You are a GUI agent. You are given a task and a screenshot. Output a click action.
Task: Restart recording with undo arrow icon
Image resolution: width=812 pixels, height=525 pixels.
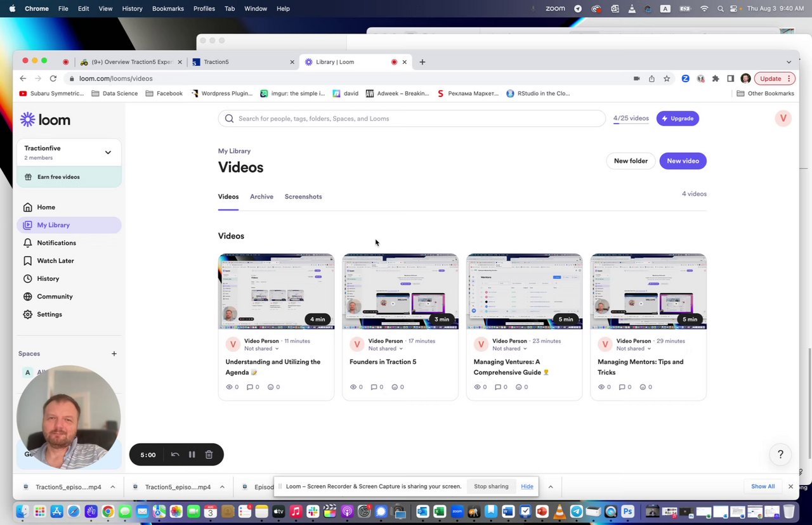tap(175, 455)
